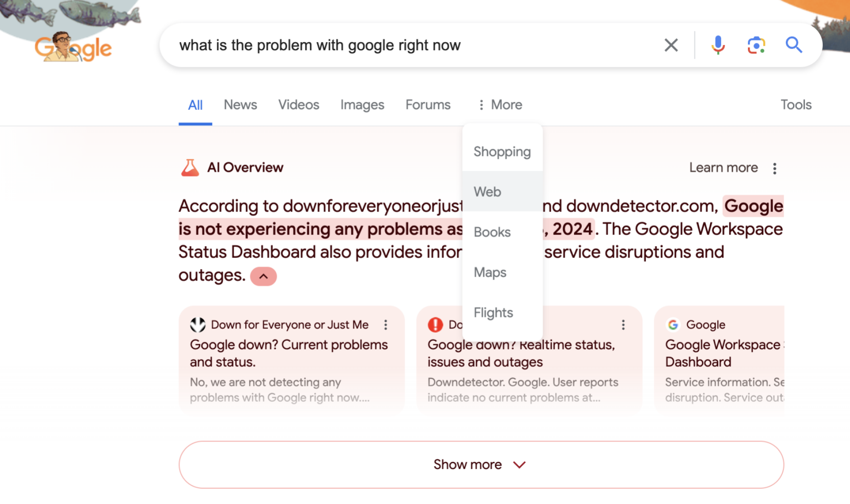Viewport: 850px width, 504px height.
Task: Expand the AI Overview collapse arrow
Action: point(263,276)
